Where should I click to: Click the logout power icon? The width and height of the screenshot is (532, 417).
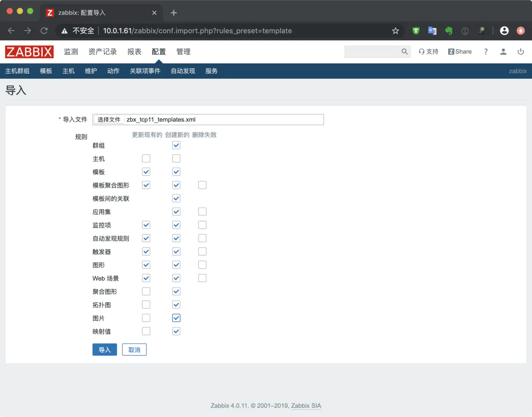point(520,51)
